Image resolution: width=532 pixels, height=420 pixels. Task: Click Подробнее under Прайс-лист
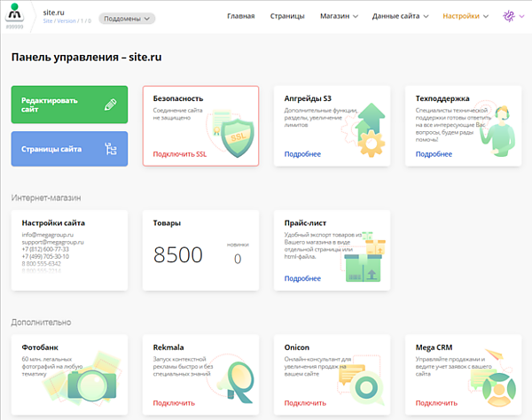(302, 278)
